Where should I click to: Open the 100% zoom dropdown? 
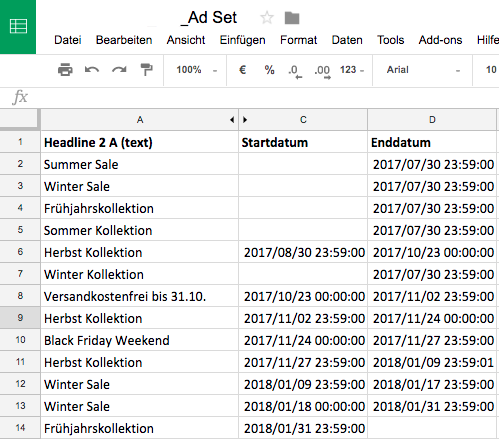click(196, 70)
